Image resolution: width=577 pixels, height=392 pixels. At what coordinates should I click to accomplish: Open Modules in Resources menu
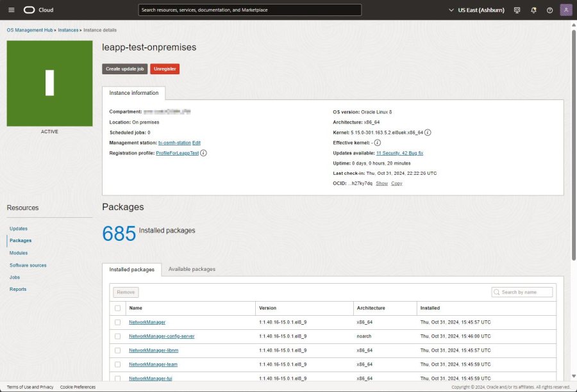19,253
